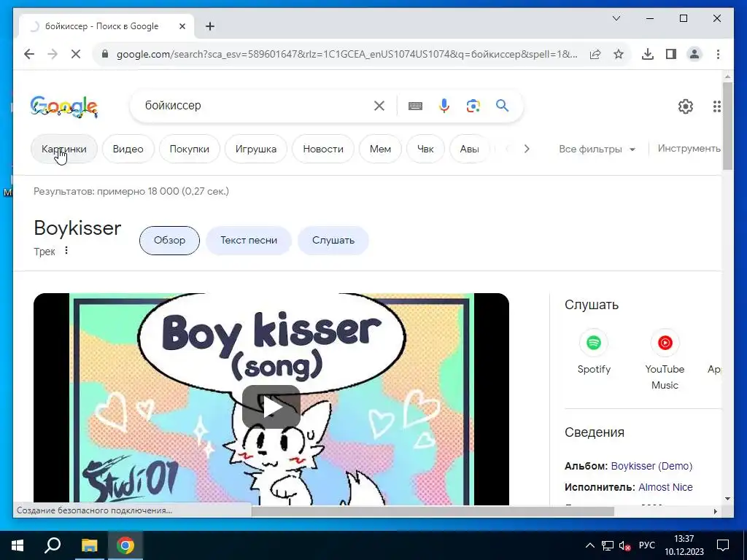Open the Слушать section

[333, 240]
